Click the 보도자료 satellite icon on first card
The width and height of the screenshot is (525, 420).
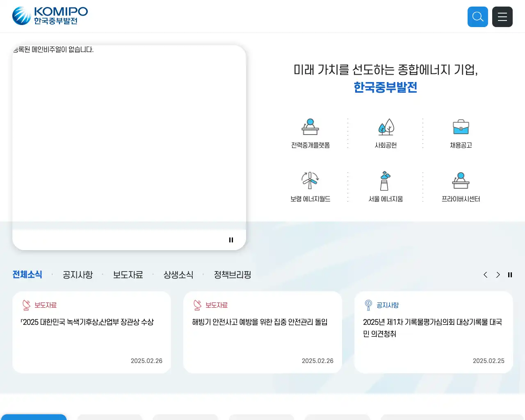point(27,305)
